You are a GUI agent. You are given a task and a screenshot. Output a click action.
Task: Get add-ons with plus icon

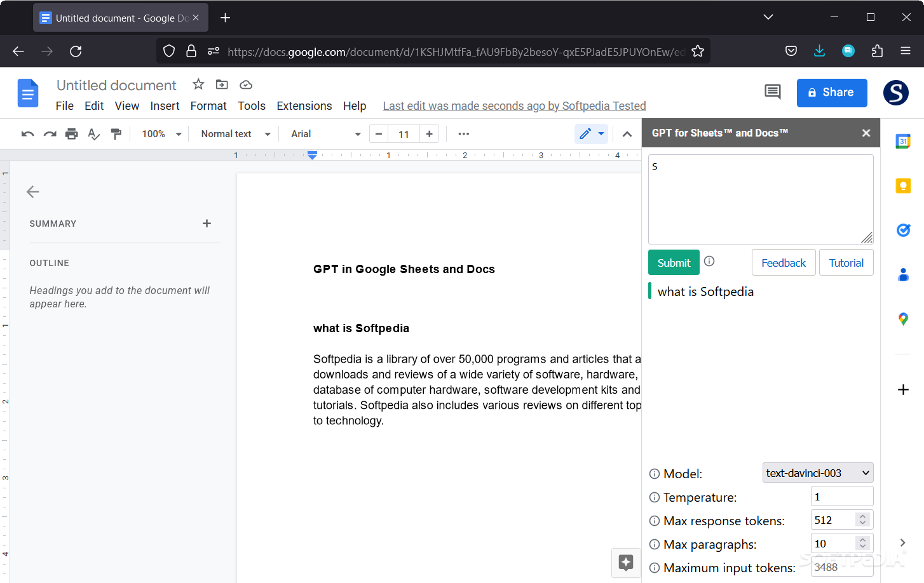903,389
